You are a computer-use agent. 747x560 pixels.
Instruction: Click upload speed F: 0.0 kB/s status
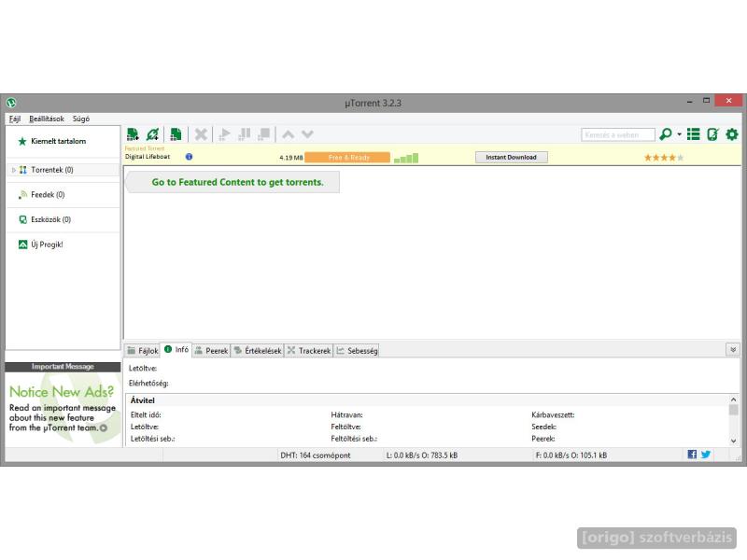pyautogui.click(x=571, y=455)
